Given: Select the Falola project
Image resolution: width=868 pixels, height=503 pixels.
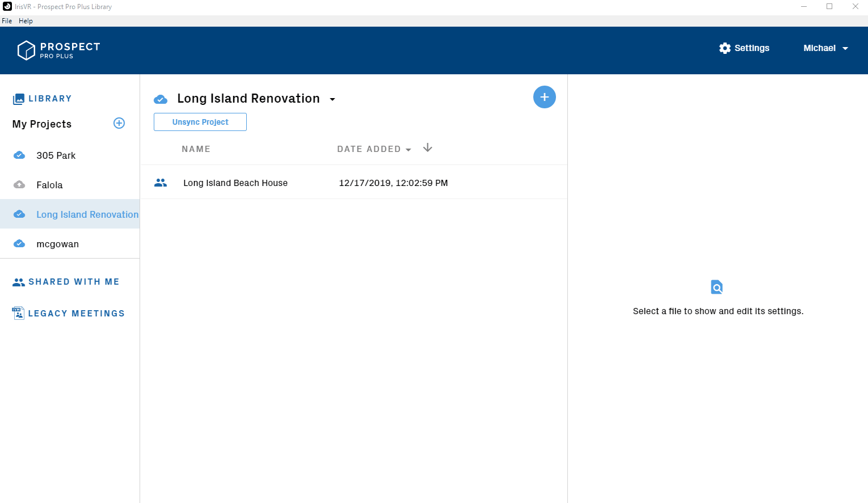Looking at the screenshot, I should coord(49,185).
